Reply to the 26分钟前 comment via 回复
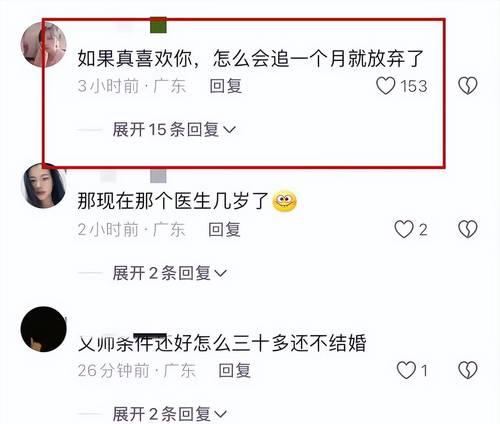Viewport: 500px width, 424px height. pyautogui.click(x=234, y=370)
